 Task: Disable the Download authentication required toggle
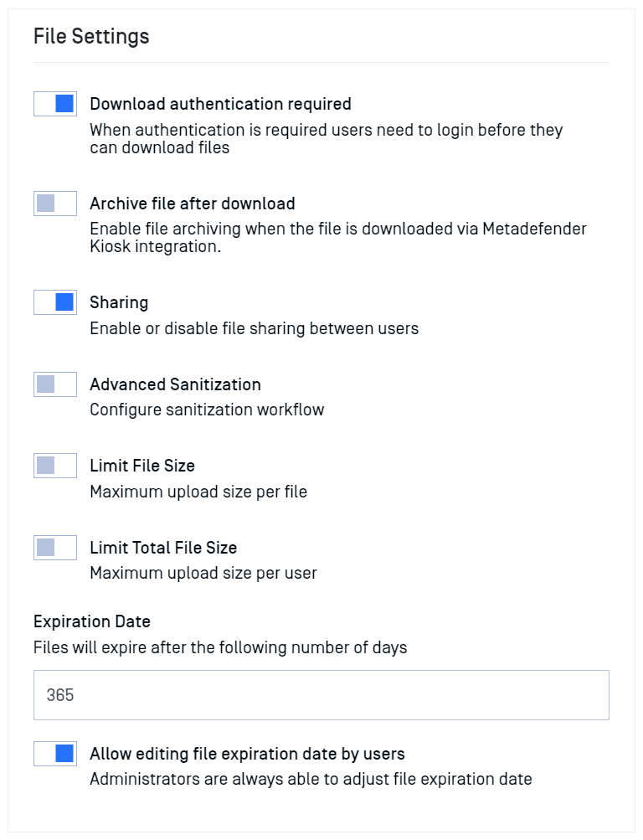click(55, 104)
